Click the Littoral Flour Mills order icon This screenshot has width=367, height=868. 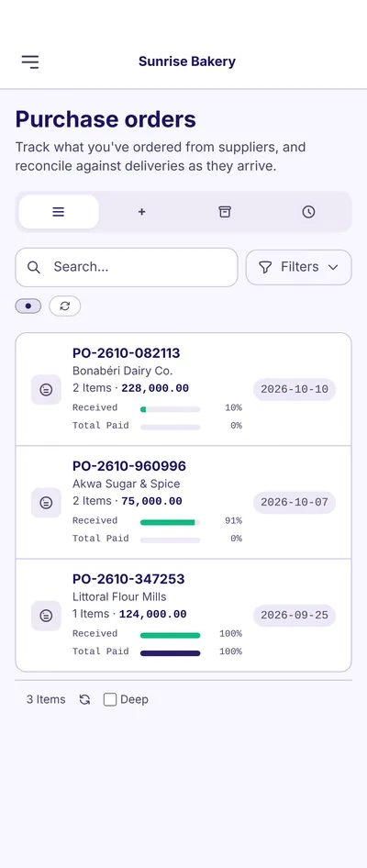coord(46,616)
